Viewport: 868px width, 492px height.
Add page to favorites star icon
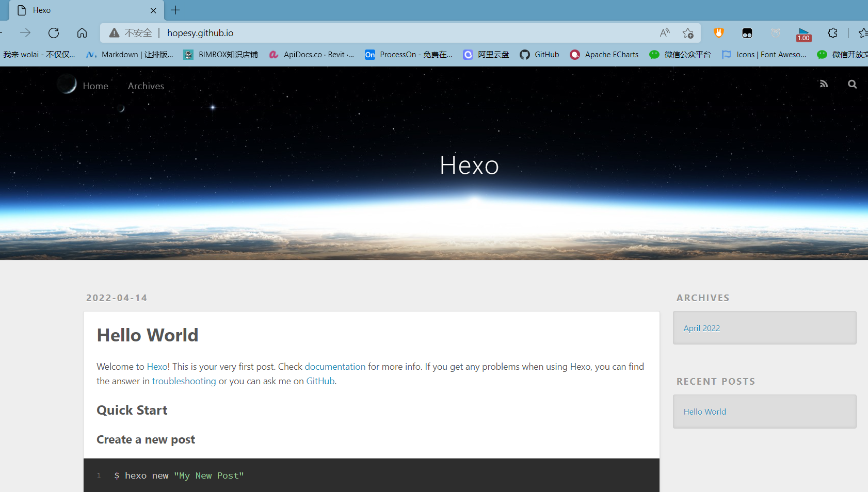pos(688,33)
